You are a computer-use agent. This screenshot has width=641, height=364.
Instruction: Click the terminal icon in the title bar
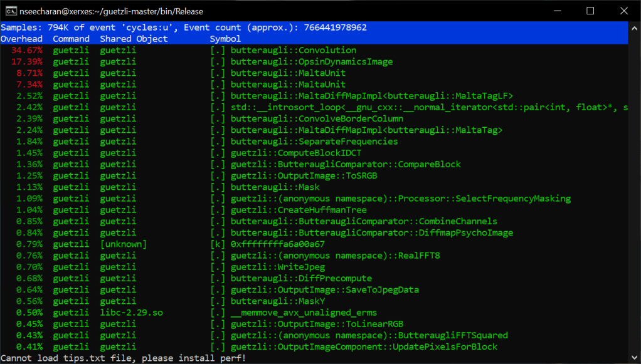coord(11,11)
